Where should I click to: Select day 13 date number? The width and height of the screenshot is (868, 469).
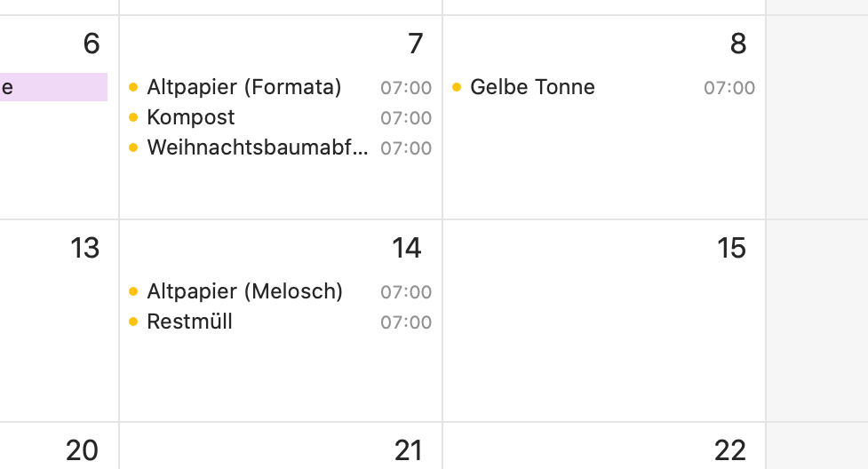tap(84, 248)
